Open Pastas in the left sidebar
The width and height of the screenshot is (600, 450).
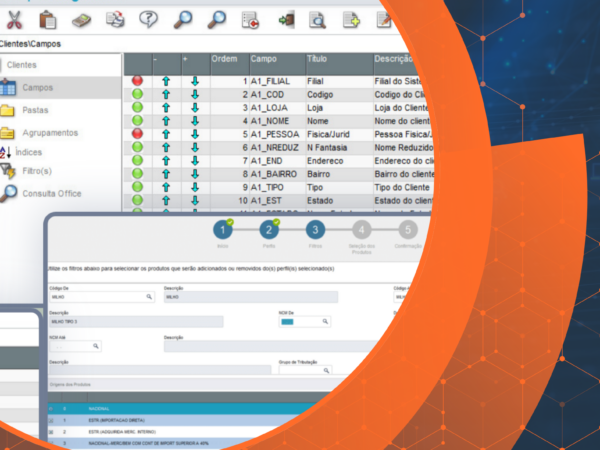point(35,110)
